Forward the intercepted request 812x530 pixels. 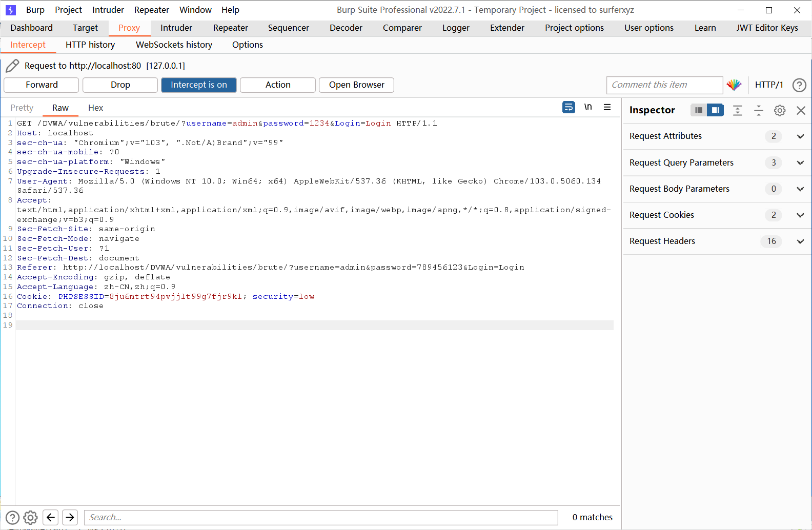pyautogui.click(x=42, y=85)
